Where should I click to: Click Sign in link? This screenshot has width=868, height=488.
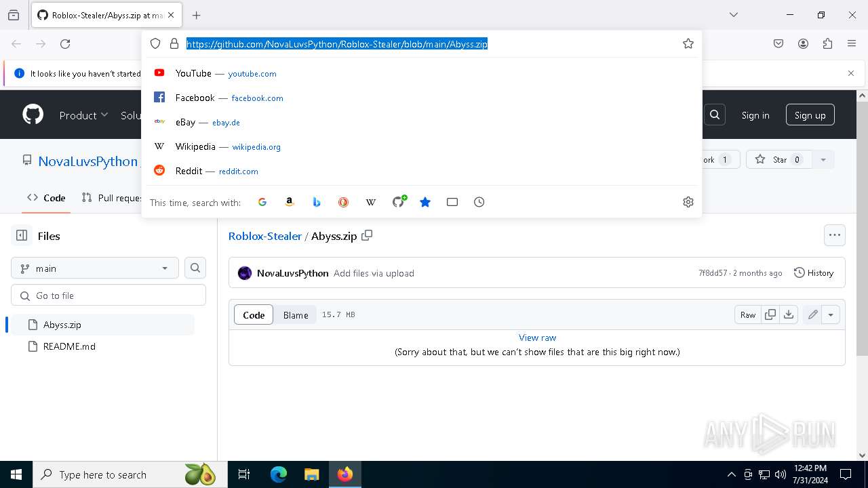(755, 115)
